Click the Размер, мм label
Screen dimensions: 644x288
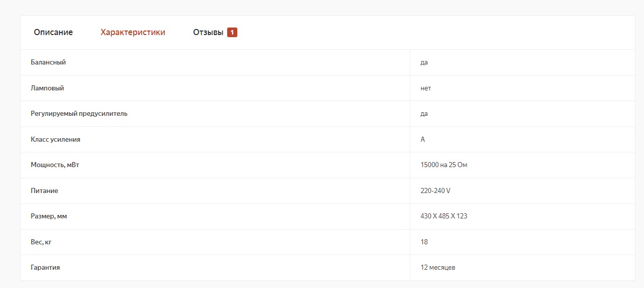point(49,216)
